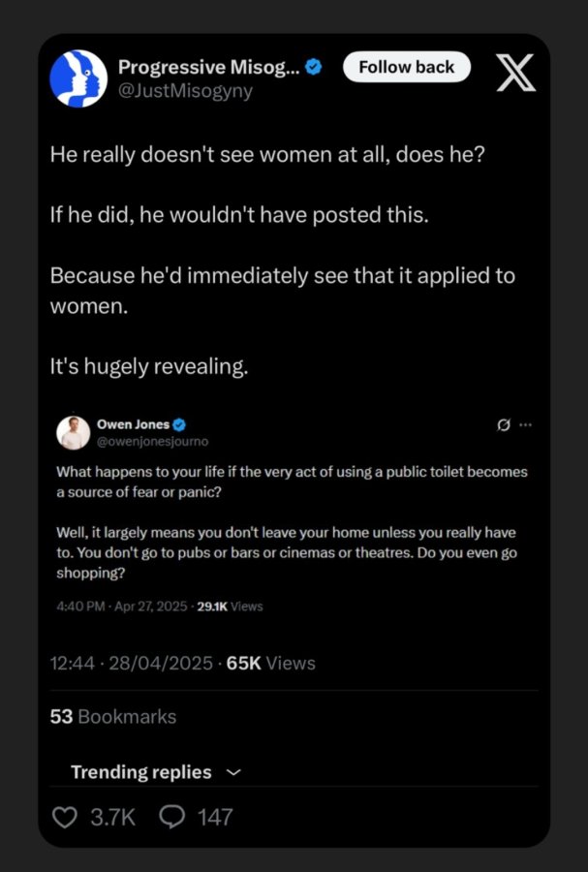Click Owen Jones's profile picture

(x=74, y=433)
